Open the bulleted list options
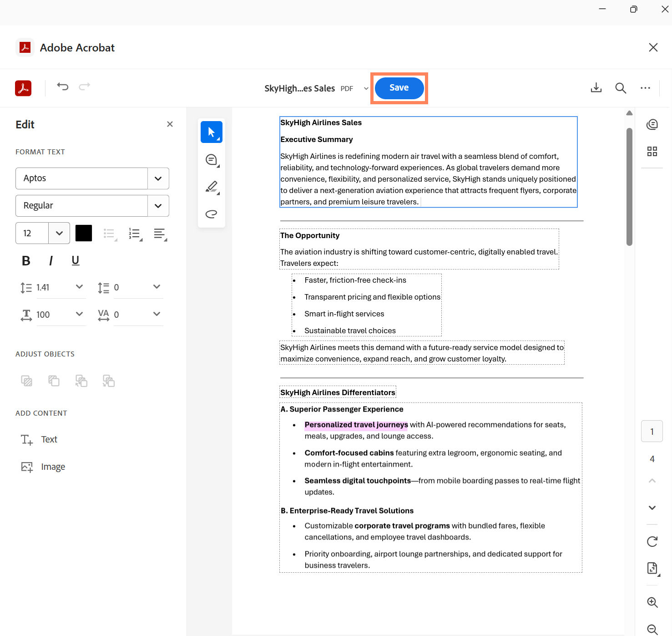This screenshot has width=672, height=636. pyautogui.click(x=110, y=234)
